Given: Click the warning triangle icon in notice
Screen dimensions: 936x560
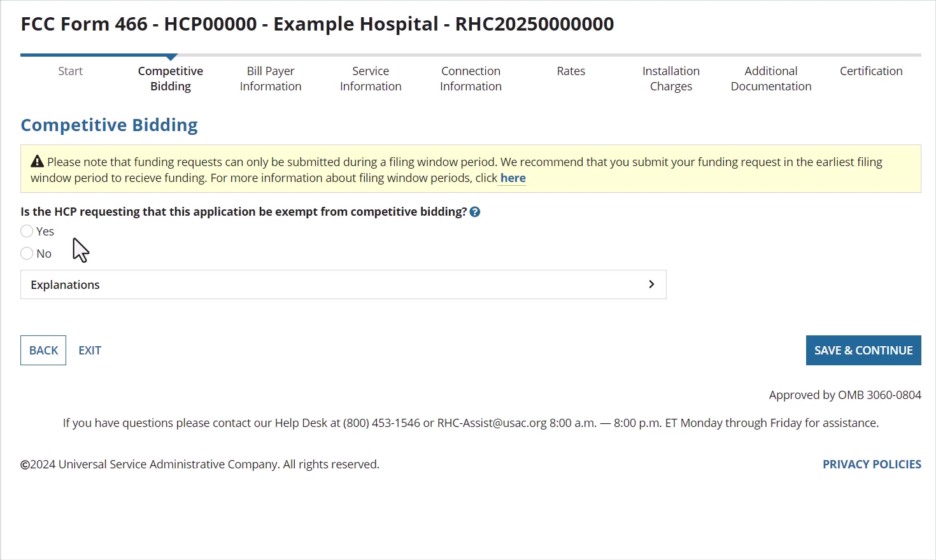Looking at the screenshot, I should click(x=38, y=162).
